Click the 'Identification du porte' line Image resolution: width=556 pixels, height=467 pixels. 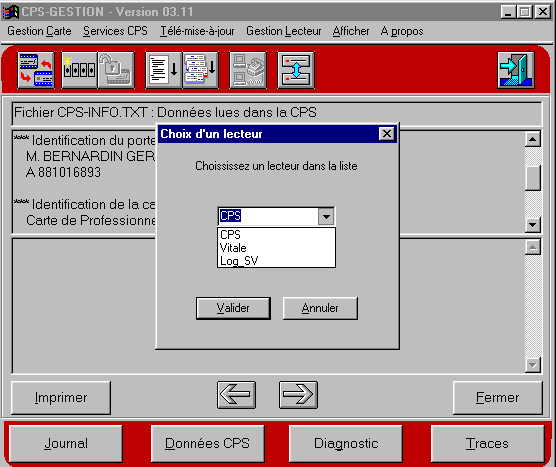click(x=85, y=141)
